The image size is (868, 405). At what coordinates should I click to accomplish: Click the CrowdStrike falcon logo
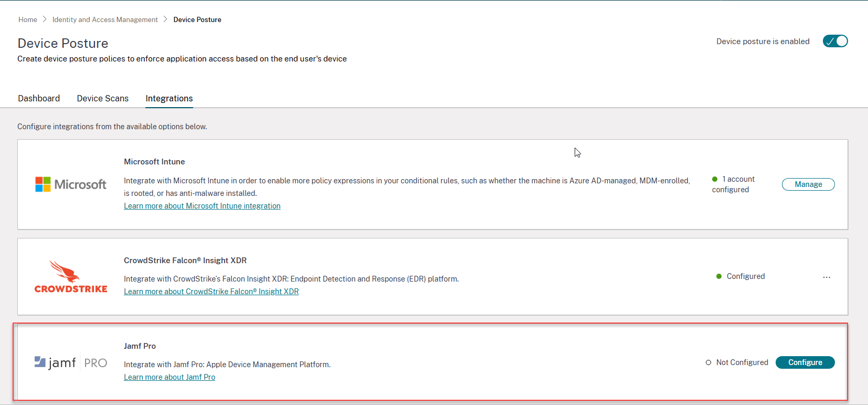coord(71,277)
